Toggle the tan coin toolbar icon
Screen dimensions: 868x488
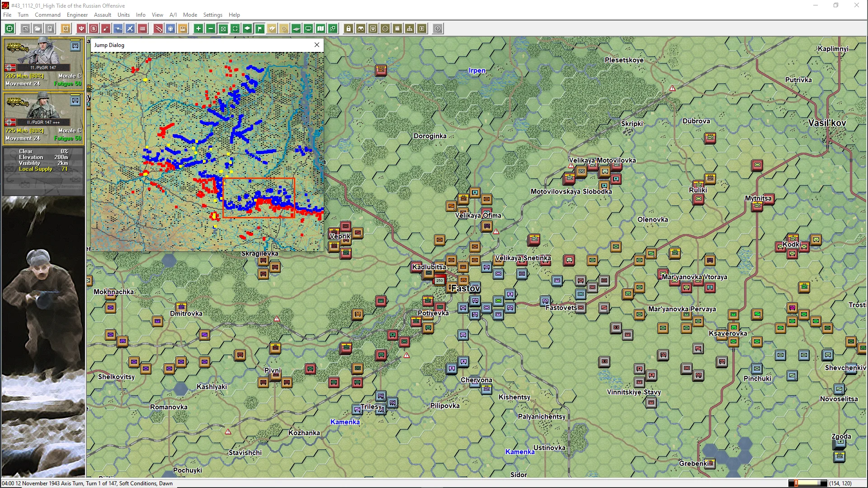(x=284, y=29)
